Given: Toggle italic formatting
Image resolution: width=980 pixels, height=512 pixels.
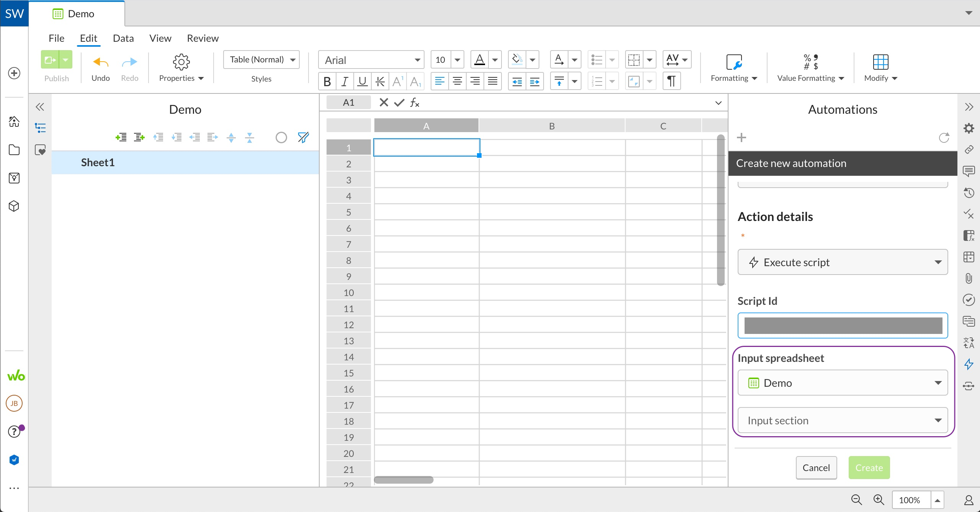Looking at the screenshot, I should [344, 81].
